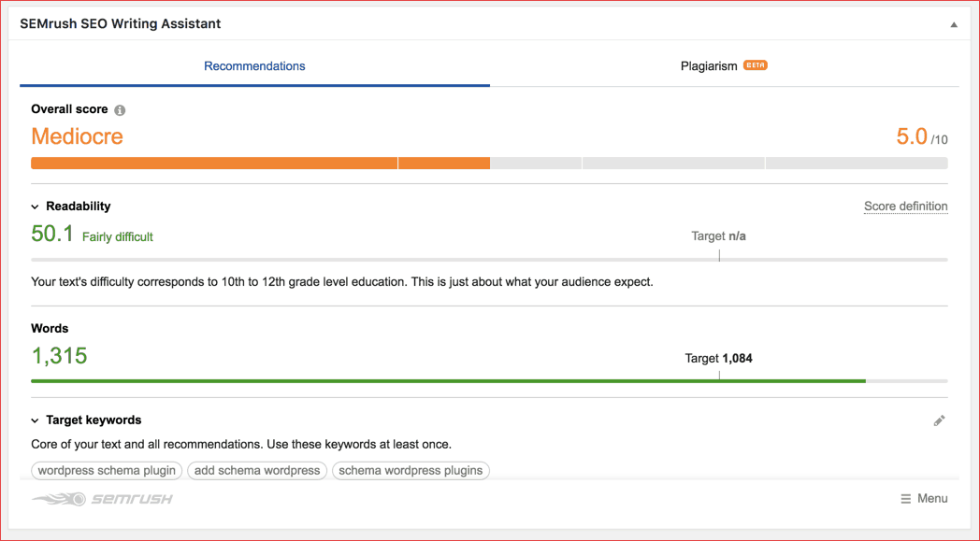Screen dimensions: 980x541
Task: Click the 1,315 word count
Action: point(59,356)
